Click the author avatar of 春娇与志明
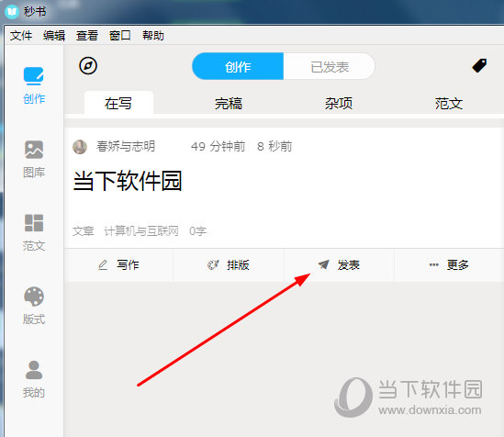The height and width of the screenshot is (437, 504). [x=80, y=147]
